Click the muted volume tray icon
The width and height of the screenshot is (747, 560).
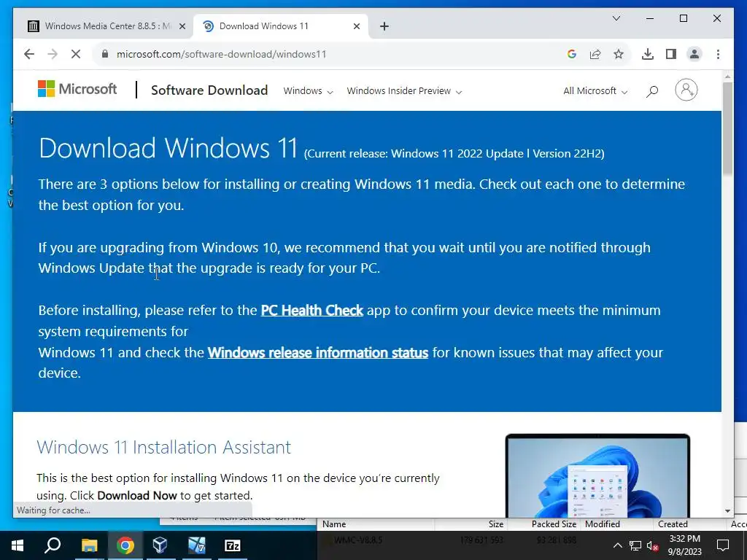click(x=652, y=545)
